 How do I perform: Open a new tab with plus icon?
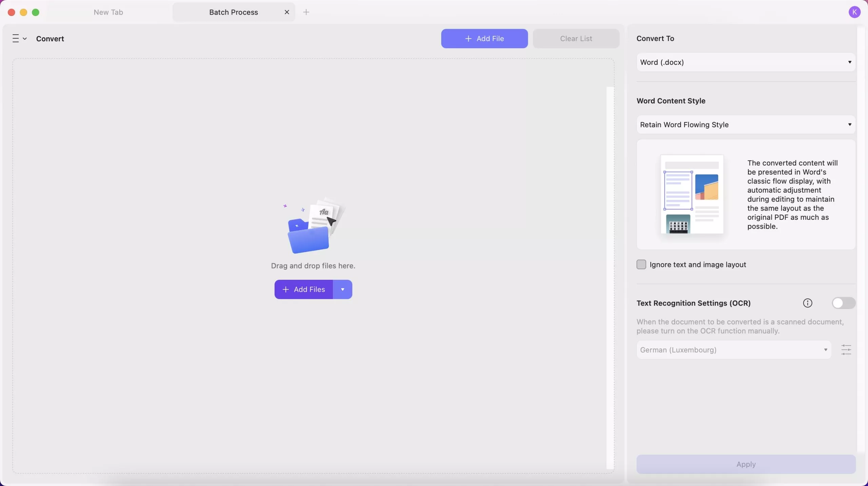pos(306,12)
